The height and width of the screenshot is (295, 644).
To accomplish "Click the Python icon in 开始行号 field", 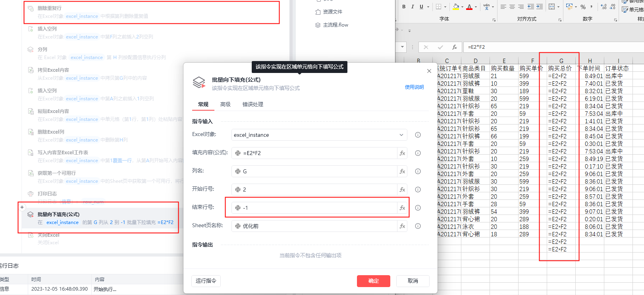I will click(238, 190).
